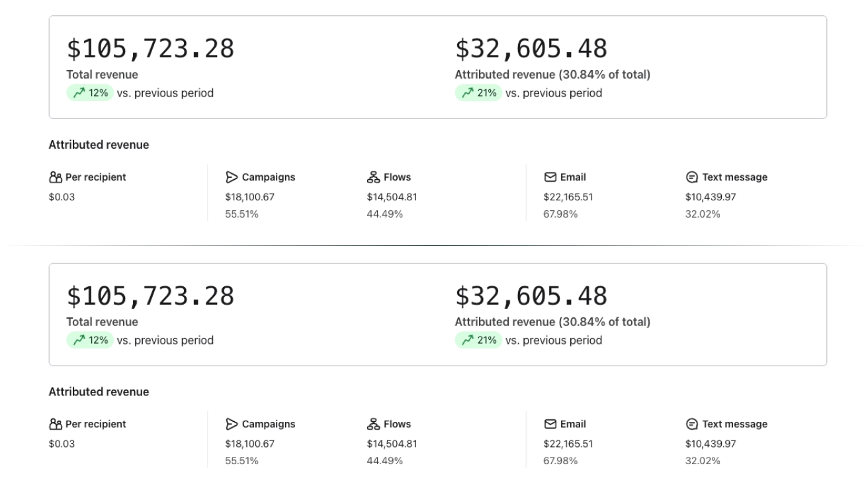Click the Text message $10,439.97 value in lower panel
The image size is (868, 488).
pos(711,444)
